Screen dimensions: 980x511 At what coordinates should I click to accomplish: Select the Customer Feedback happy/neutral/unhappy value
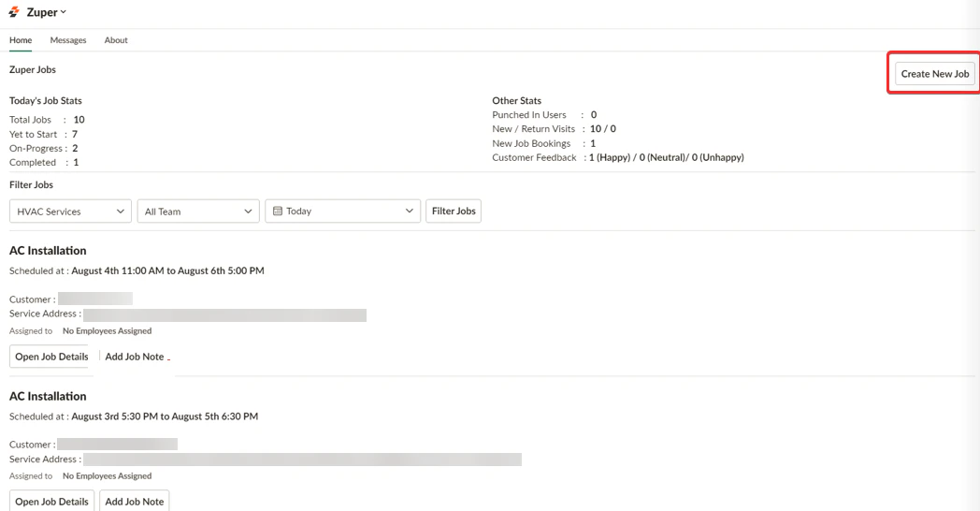pos(666,157)
